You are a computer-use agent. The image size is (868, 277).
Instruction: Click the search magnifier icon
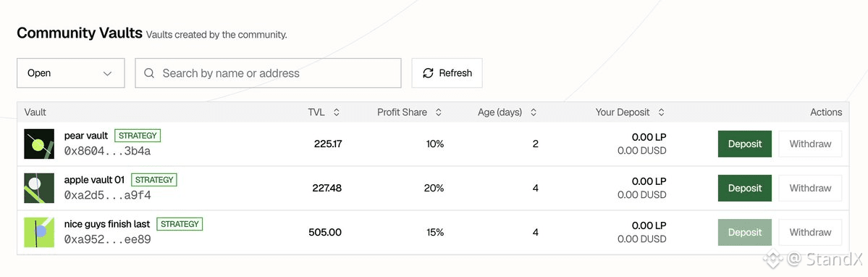pos(149,73)
